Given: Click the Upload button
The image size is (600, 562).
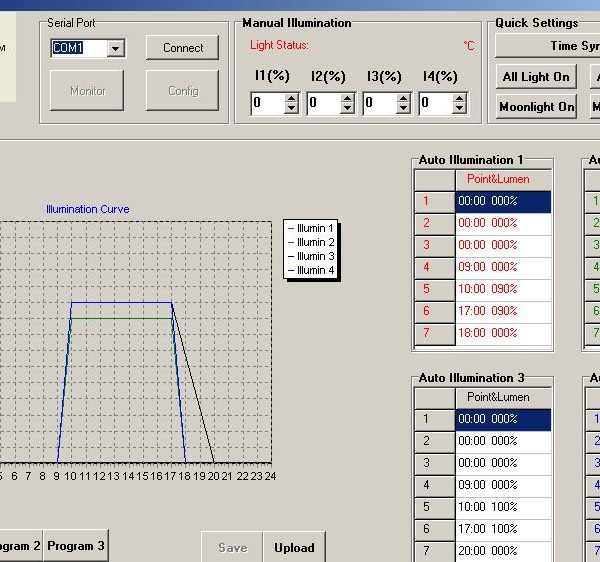Looking at the screenshot, I should [x=294, y=547].
